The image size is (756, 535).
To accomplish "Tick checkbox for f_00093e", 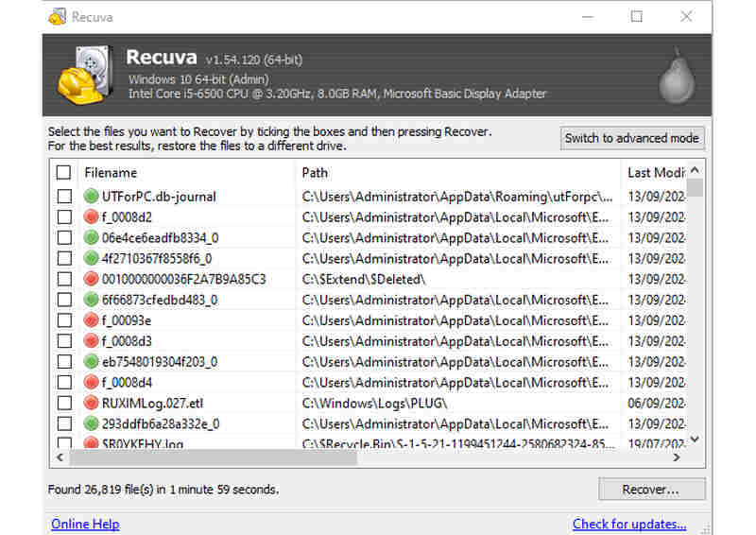I will (64, 320).
